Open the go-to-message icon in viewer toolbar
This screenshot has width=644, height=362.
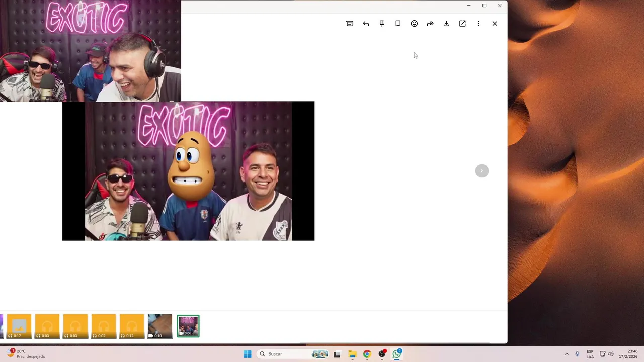350,24
